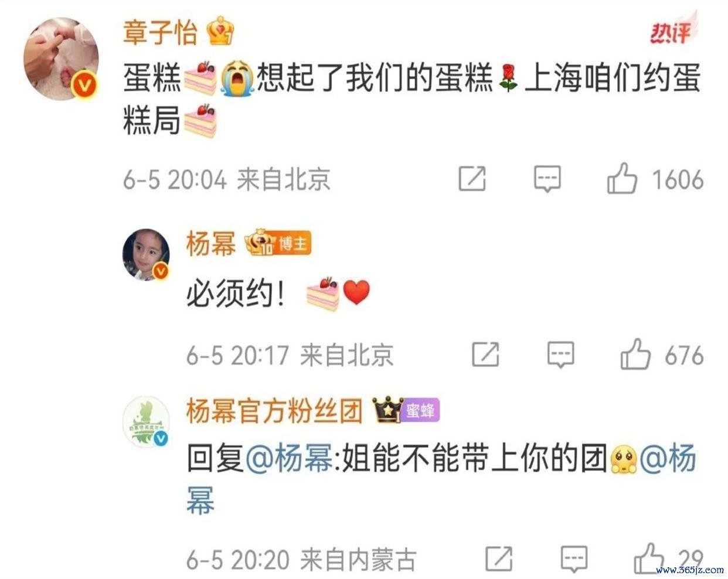Like 章子怡's comment with 1606 likes
The height and width of the screenshot is (579, 728).
tap(622, 179)
